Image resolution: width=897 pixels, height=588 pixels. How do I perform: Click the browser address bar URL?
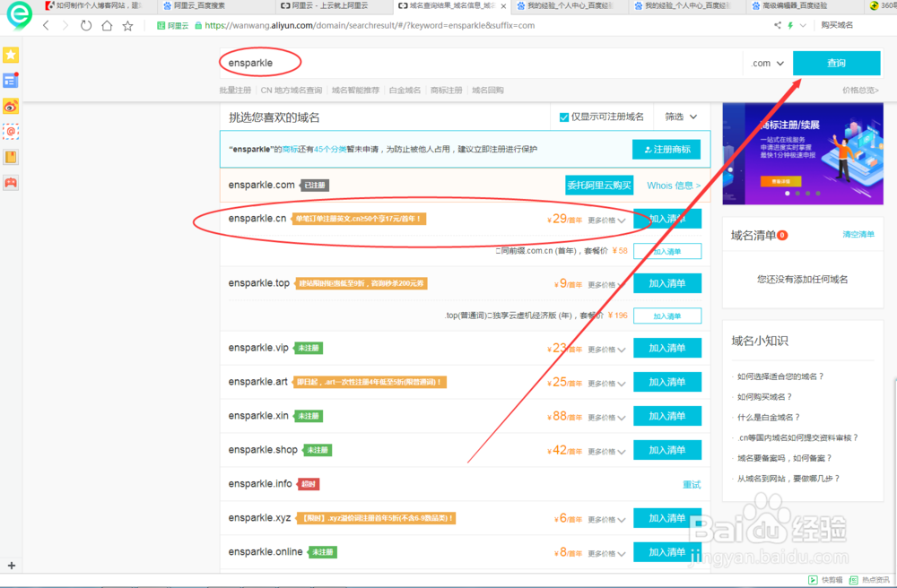pyautogui.click(x=370, y=25)
